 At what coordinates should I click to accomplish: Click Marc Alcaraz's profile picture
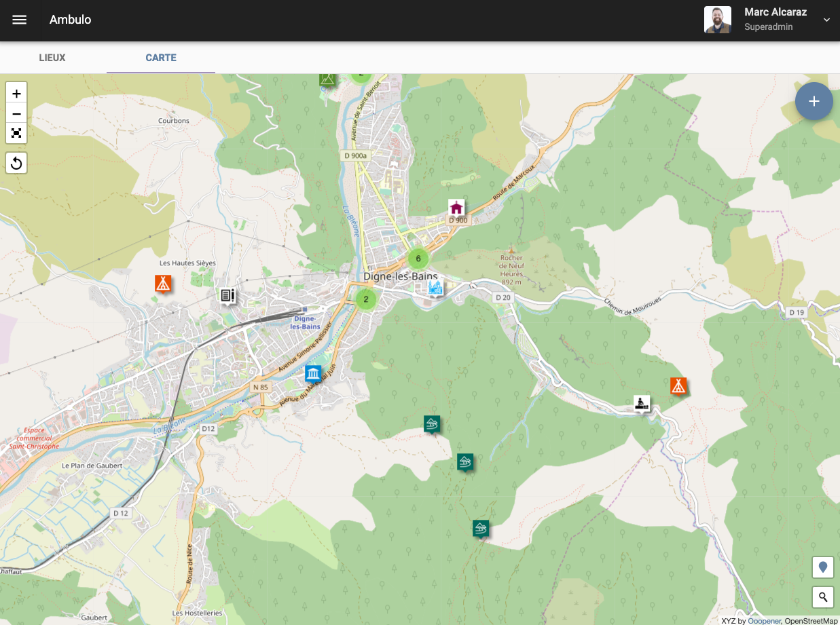718,19
